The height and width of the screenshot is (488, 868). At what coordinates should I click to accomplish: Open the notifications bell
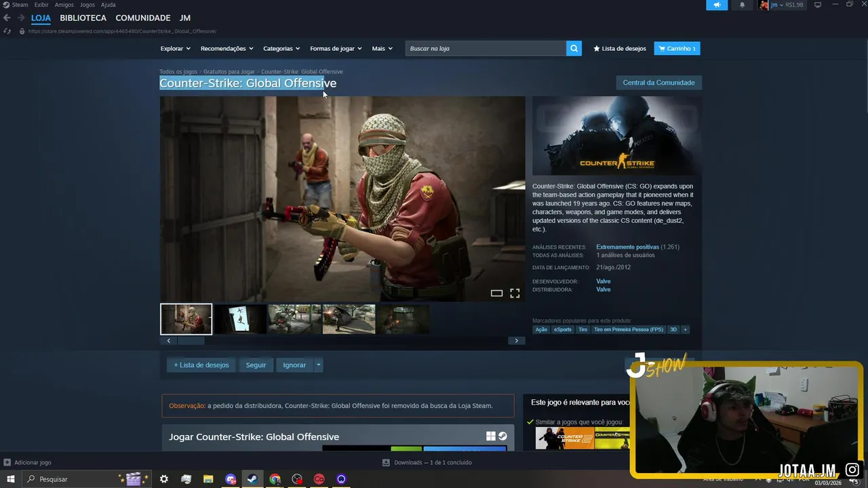[x=742, y=5]
